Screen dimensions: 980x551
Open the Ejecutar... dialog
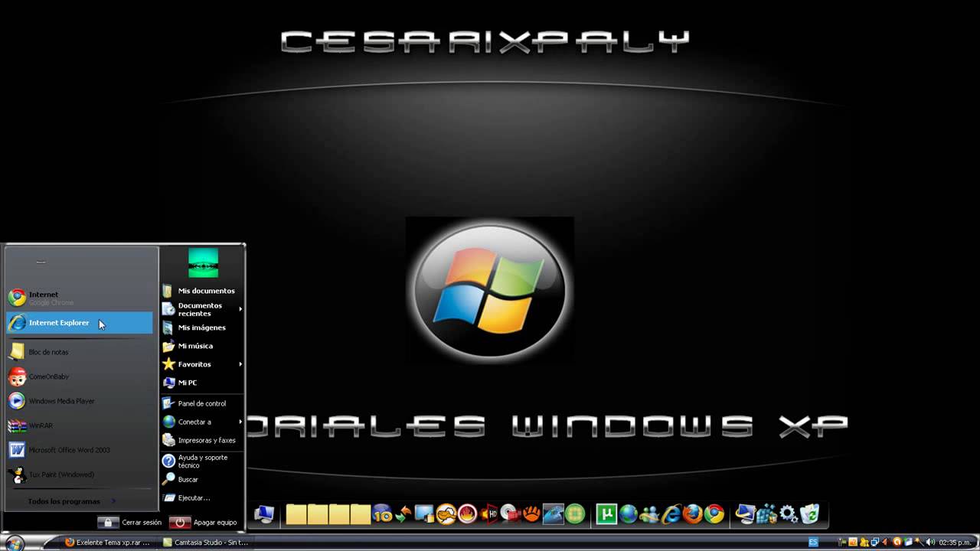tap(202, 497)
